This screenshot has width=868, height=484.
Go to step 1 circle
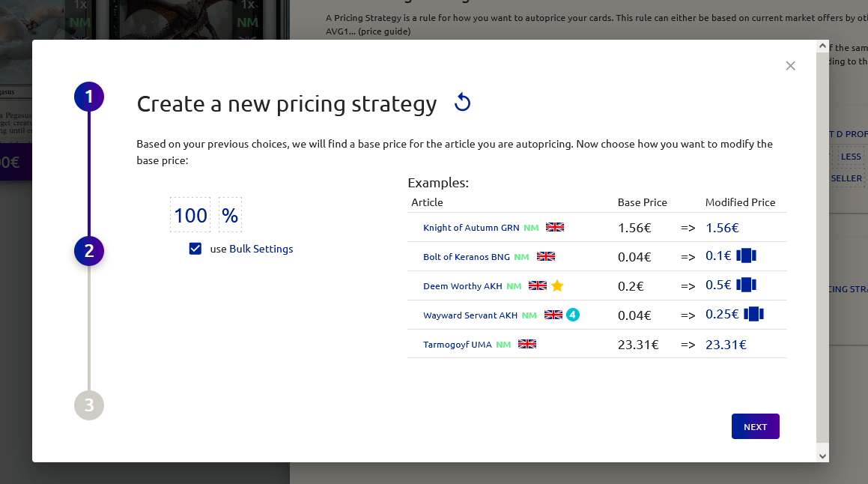(x=89, y=97)
